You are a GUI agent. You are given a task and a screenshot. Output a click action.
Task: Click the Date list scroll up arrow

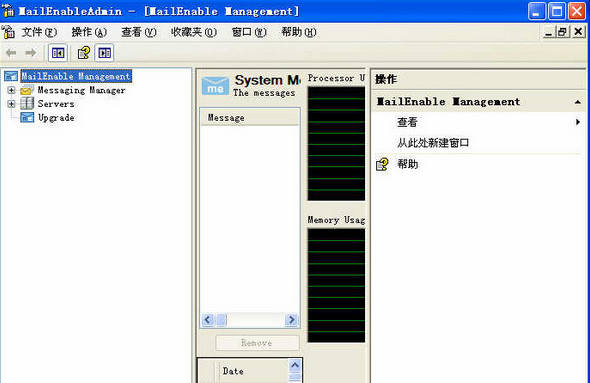click(x=295, y=365)
